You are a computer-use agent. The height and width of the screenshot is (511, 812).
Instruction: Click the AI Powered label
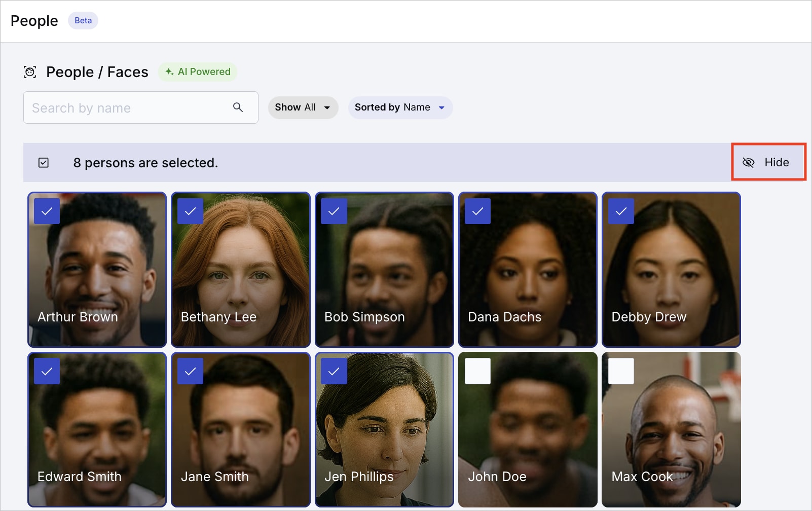(x=204, y=71)
